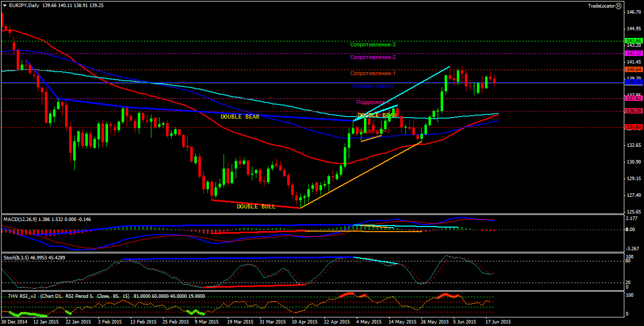This screenshot has height=326, width=644.
Task: Select the Сопротивление-2 text label
Action: tap(373, 57)
